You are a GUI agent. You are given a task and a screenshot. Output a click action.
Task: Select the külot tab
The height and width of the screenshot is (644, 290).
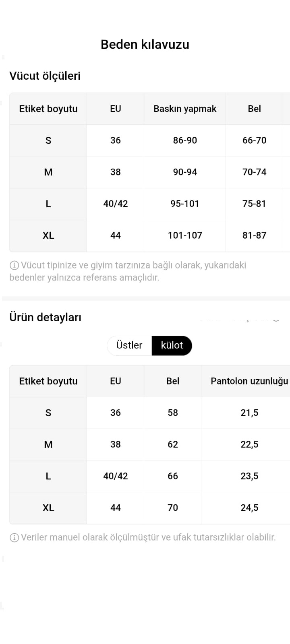(x=172, y=345)
